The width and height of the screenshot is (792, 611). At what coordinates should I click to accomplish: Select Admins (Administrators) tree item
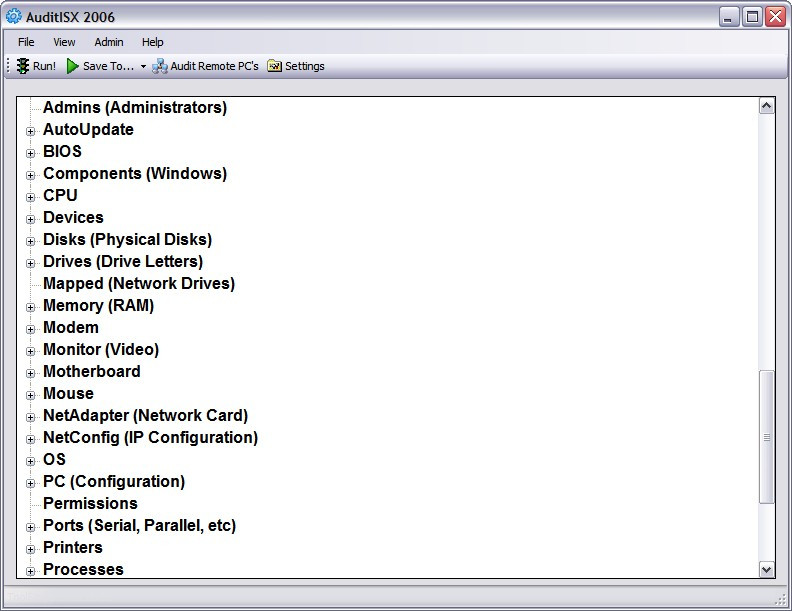coord(135,108)
